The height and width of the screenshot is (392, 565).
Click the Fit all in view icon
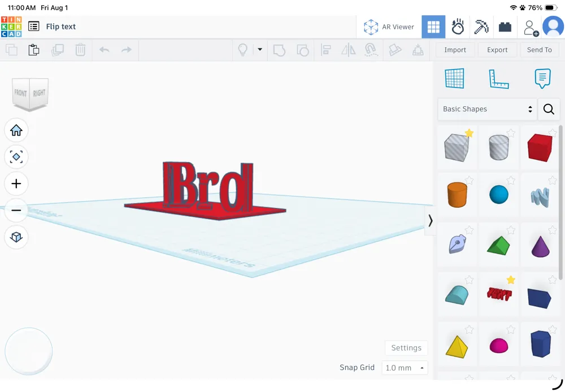point(16,156)
